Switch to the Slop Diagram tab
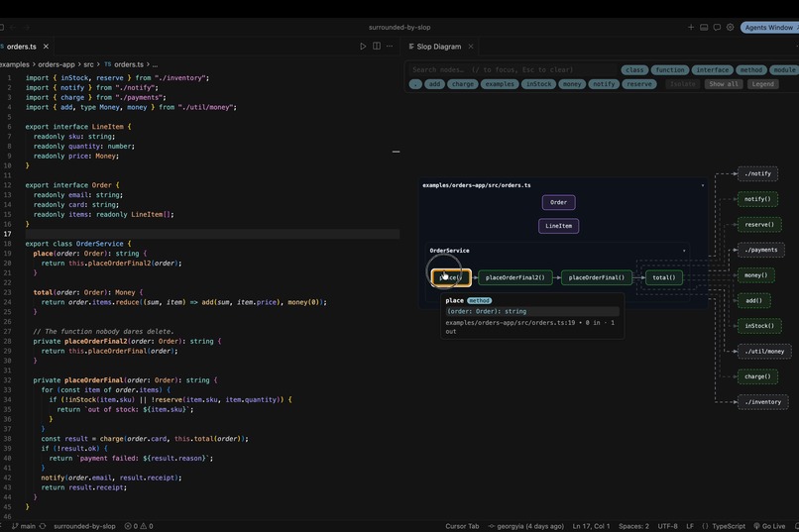Screen dimensions: 799x532 click(439, 47)
